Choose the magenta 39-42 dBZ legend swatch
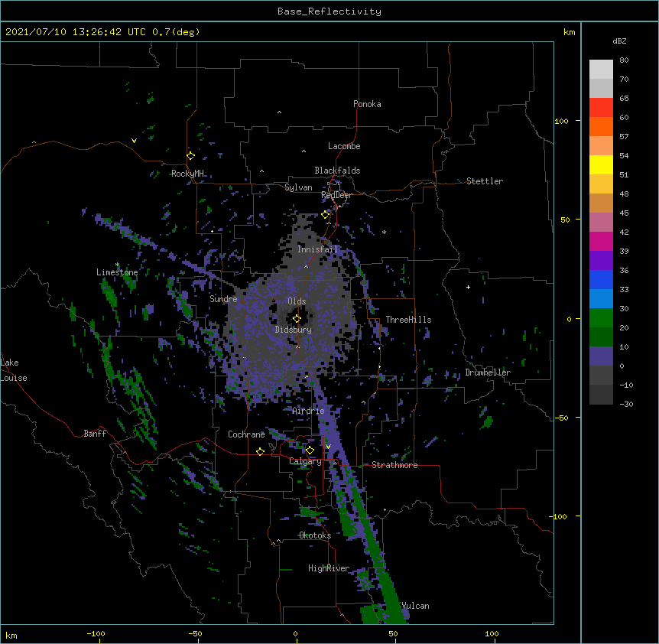 click(601, 241)
